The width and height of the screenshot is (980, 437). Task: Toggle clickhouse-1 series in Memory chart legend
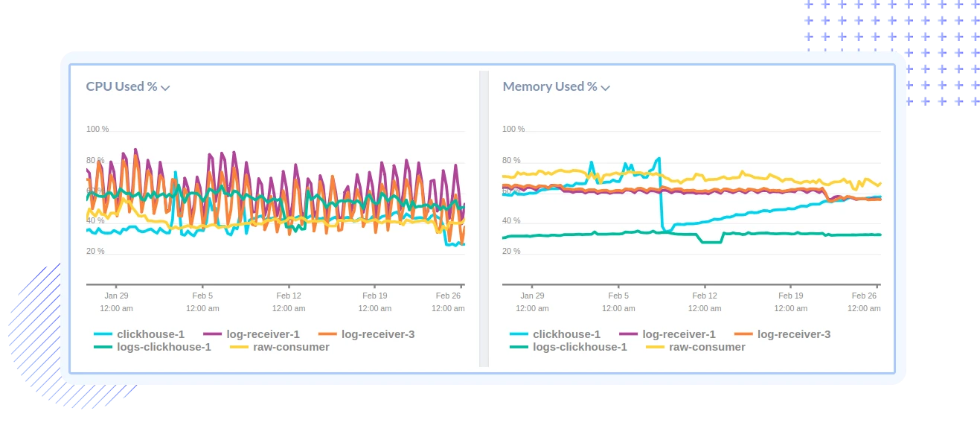click(555, 334)
